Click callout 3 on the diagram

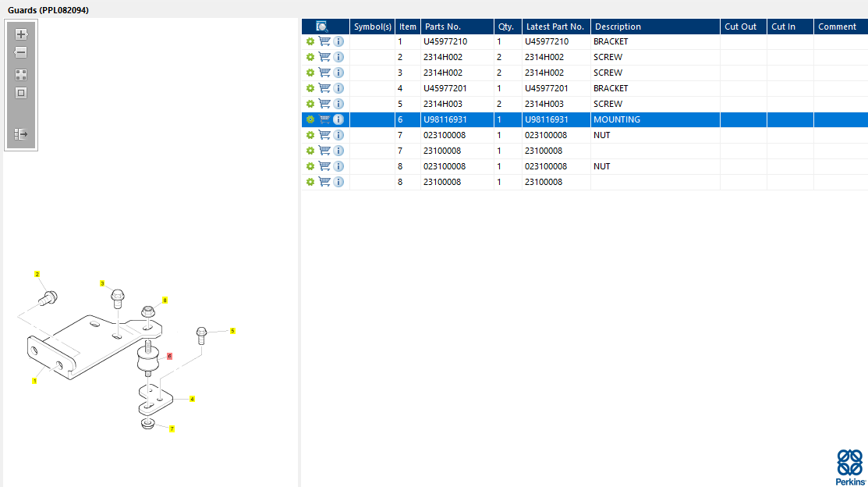(102, 283)
